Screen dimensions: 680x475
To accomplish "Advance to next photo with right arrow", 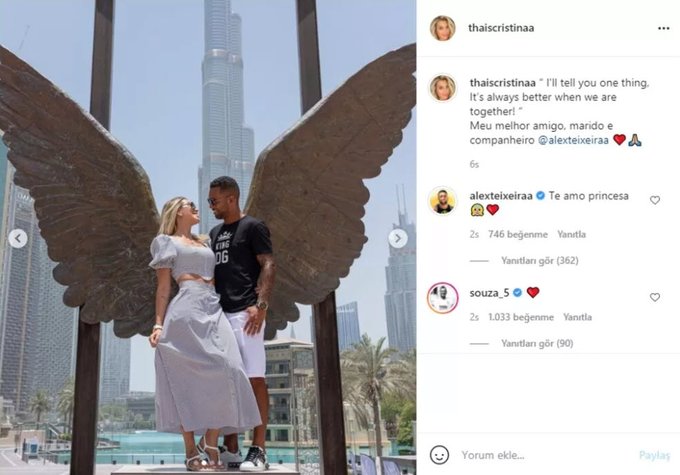I will point(398,238).
